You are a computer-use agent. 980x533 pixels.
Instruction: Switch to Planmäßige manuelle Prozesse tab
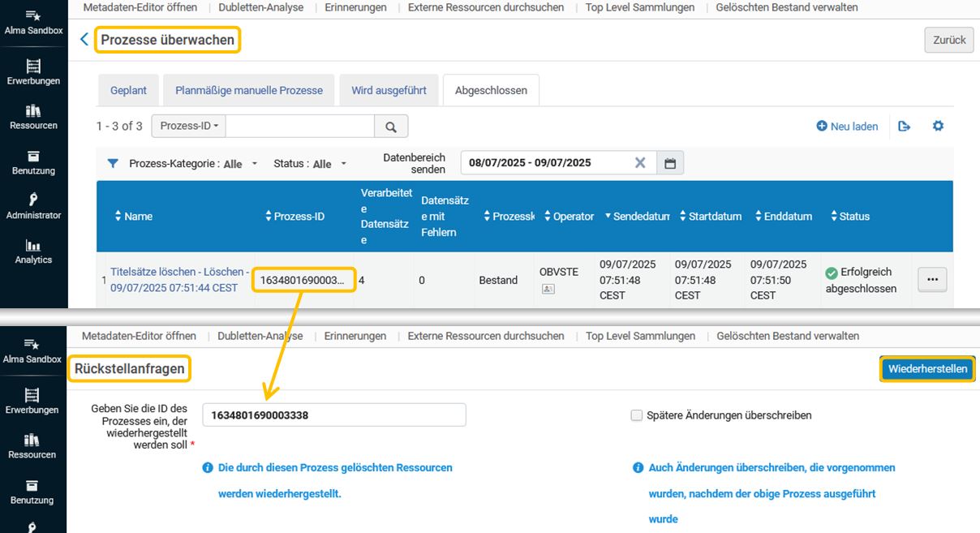[x=249, y=90]
